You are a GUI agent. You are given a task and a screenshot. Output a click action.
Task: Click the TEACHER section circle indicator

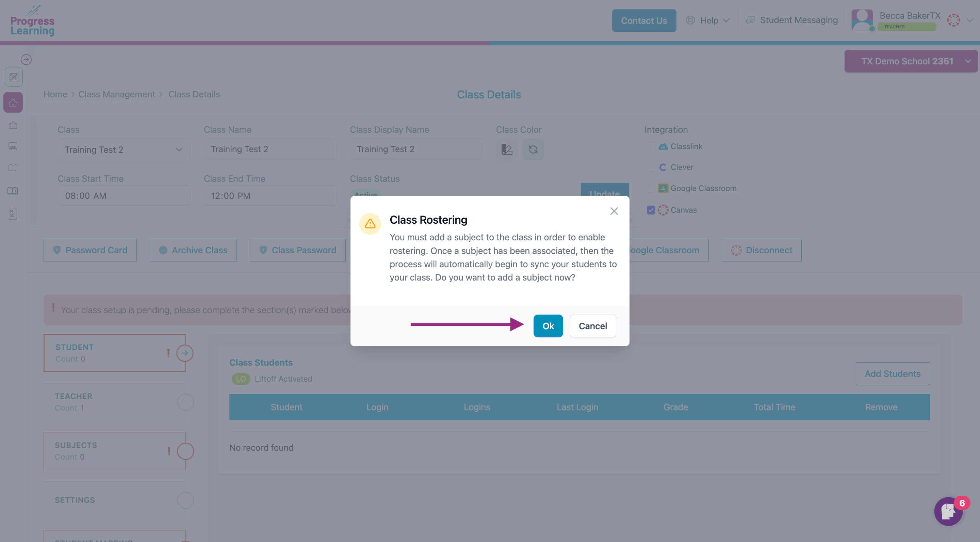coord(186,402)
